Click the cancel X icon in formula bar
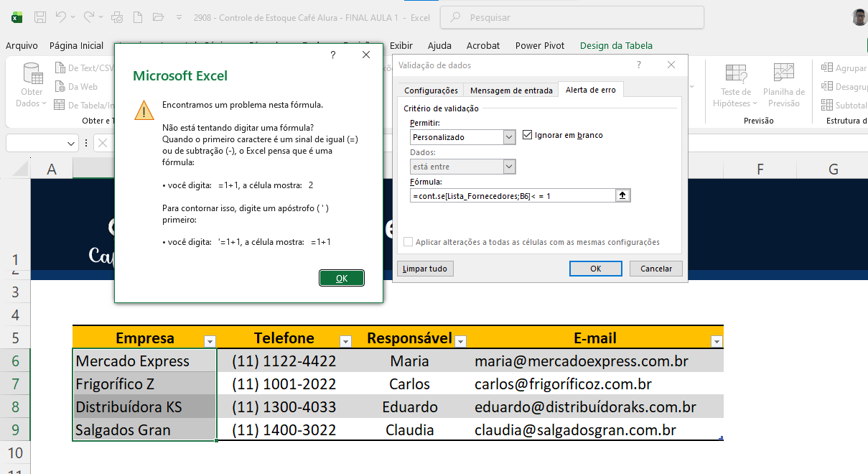 103,144
